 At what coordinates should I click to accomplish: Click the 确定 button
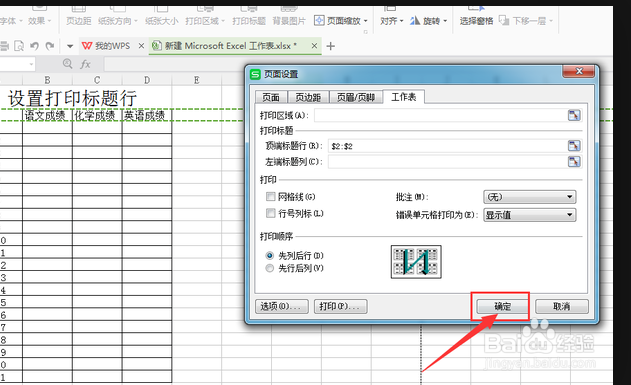coord(502,307)
